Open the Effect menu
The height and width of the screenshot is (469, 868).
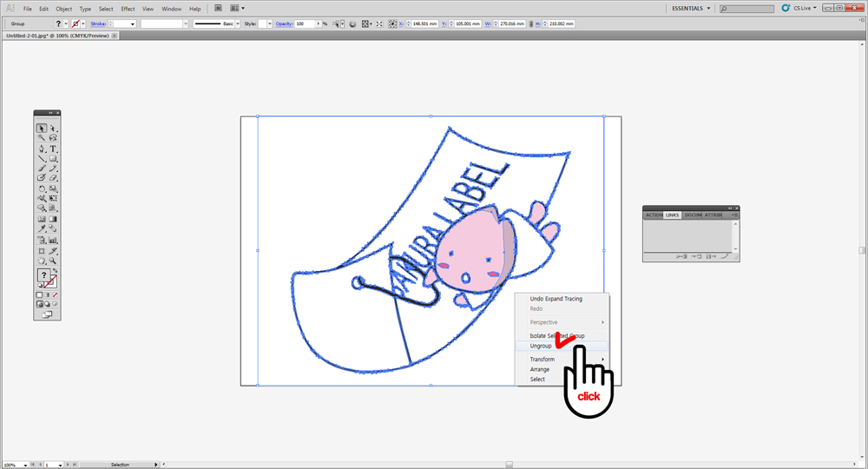[128, 9]
